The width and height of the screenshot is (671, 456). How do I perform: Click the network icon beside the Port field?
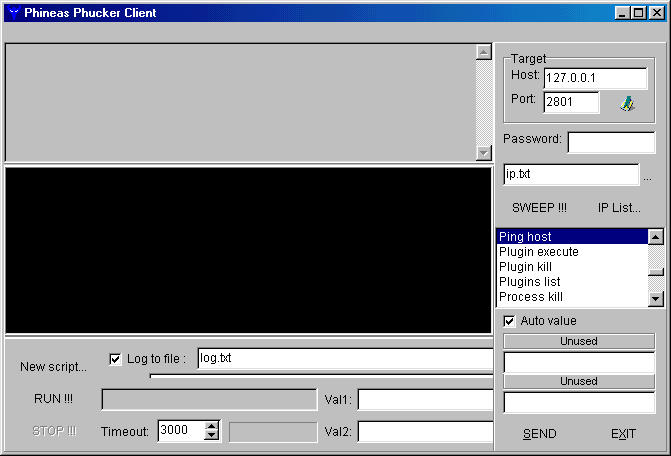pyautogui.click(x=627, y=103)
